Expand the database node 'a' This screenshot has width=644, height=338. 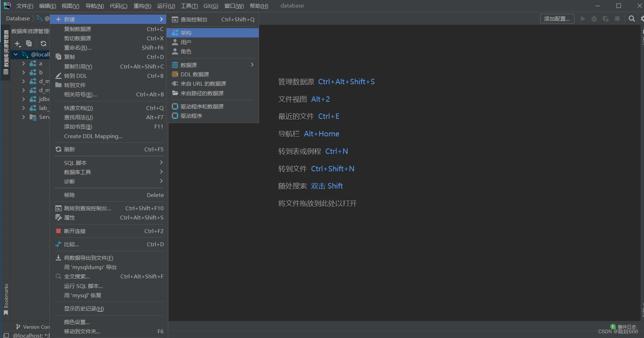(x=23, y=63)
